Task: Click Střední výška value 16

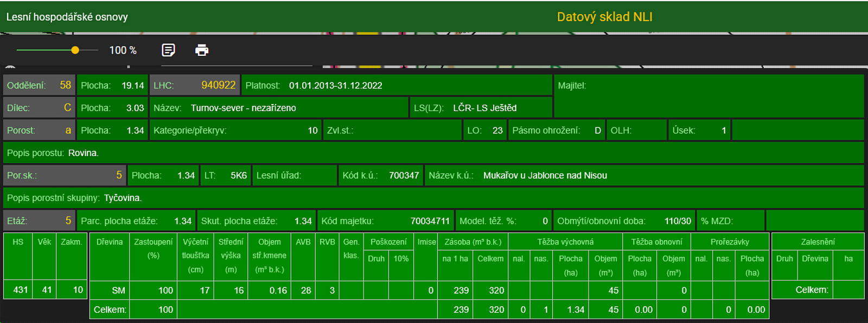Action: [x=239, y=290]
